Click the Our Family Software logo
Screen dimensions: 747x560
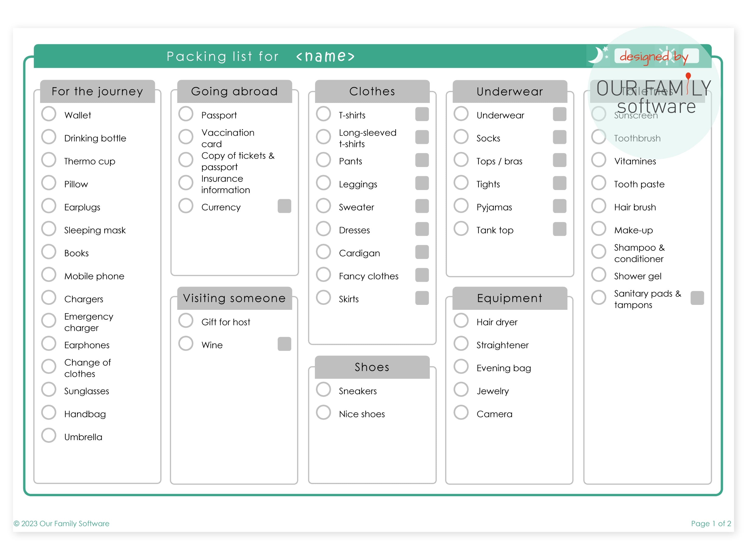pyautogui.click(x=654, y=93)
